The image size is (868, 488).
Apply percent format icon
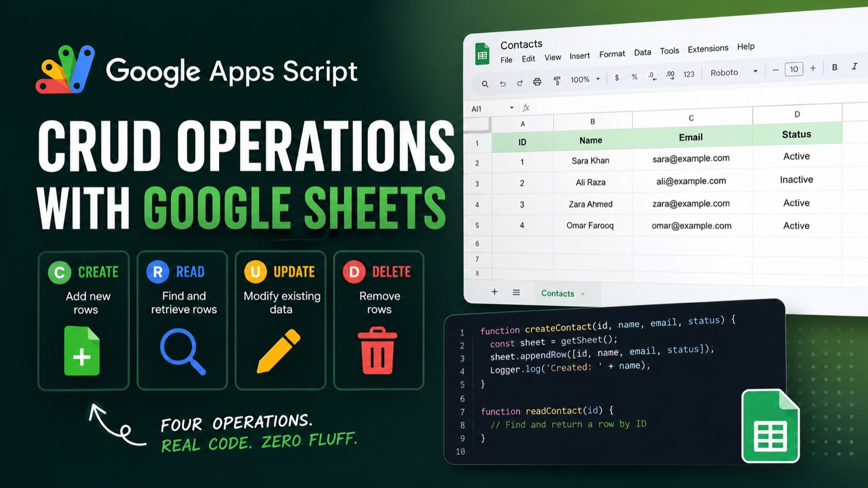tap(634, 77)
